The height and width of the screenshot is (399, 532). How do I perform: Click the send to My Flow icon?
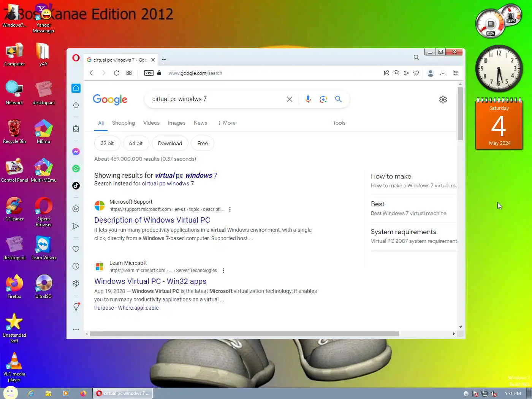click(x=406, y=73)
